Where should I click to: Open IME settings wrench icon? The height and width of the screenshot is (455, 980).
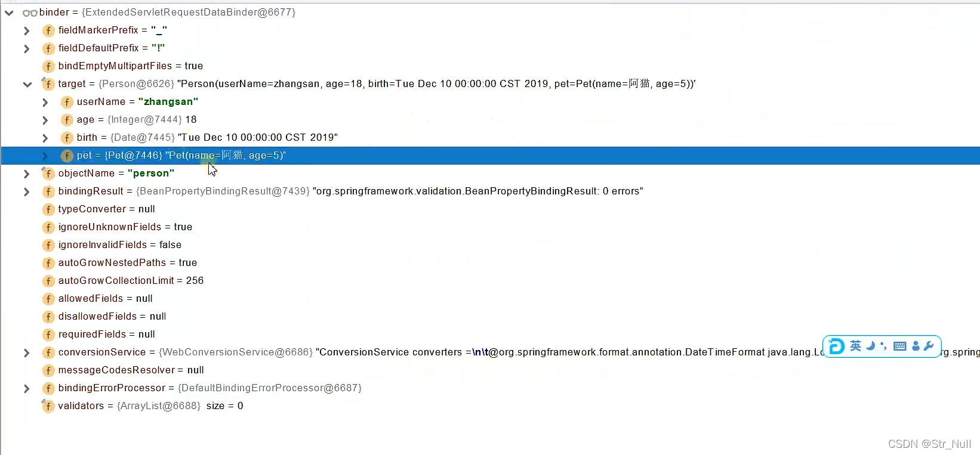[928, 346]
